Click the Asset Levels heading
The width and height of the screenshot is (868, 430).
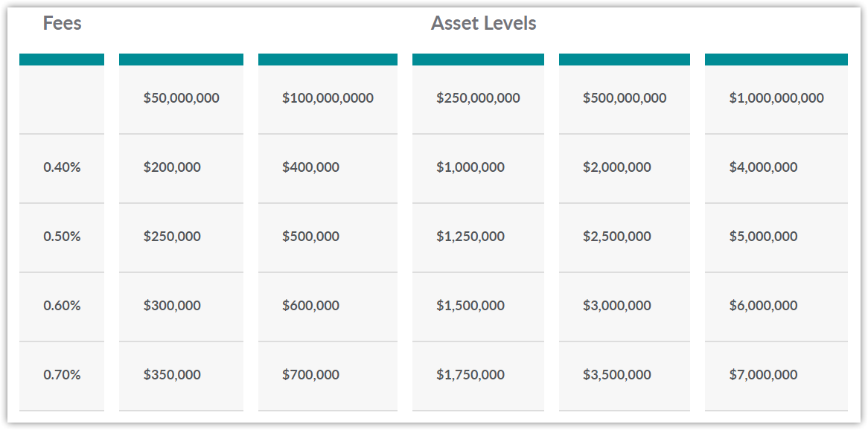(483, 24)
